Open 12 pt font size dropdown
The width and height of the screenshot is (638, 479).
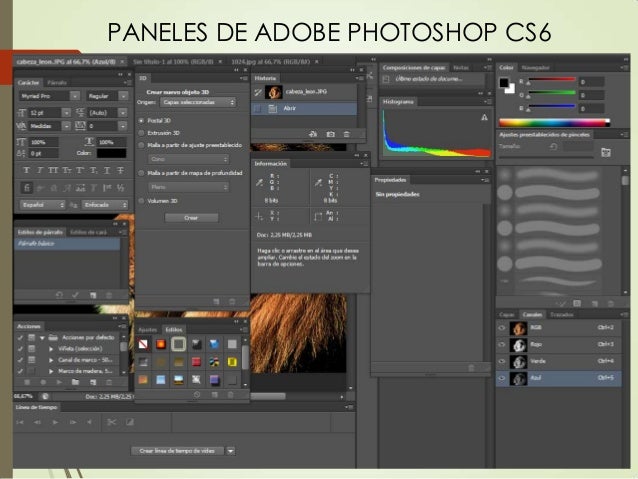(x=66, y=113)
